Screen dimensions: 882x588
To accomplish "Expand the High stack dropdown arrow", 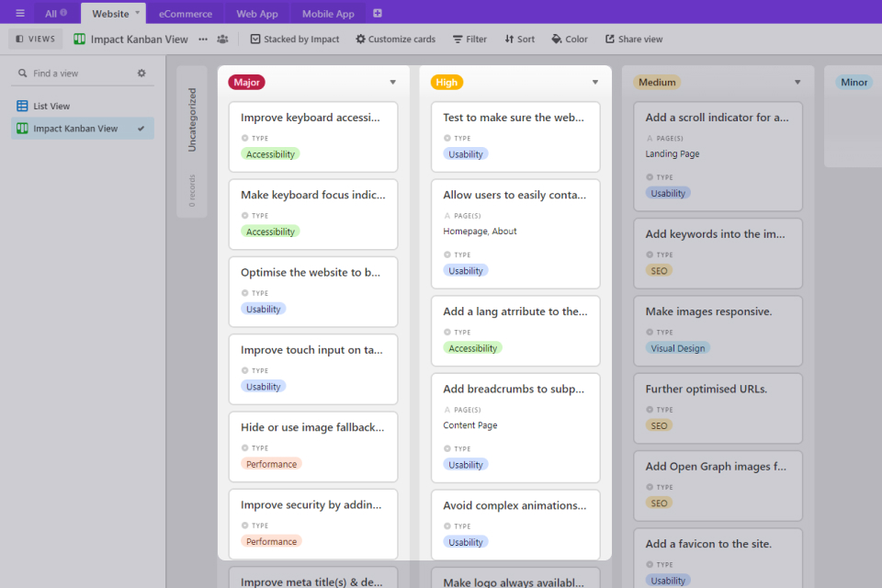I will (595, 82).
